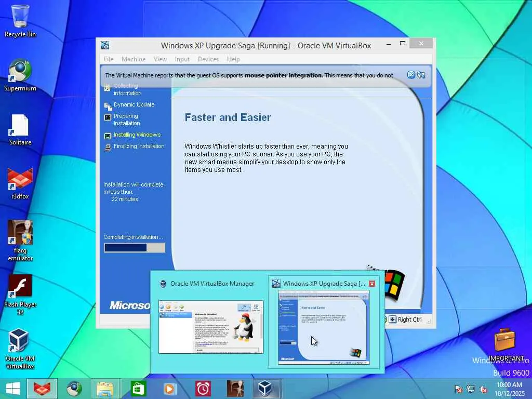Maximize the VirtualBox VM window
The width and height of the screenshot is (532, 399).
click(x=403, y=44)
